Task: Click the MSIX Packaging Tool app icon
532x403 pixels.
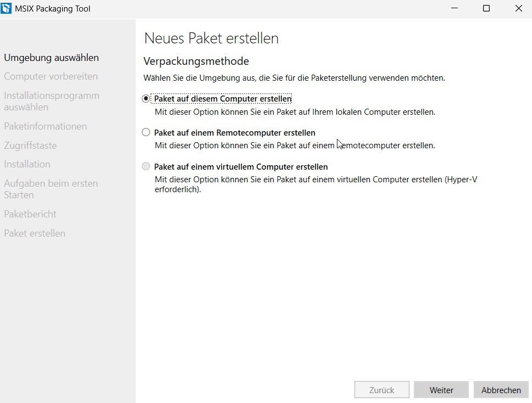Action: pos(7,8)
